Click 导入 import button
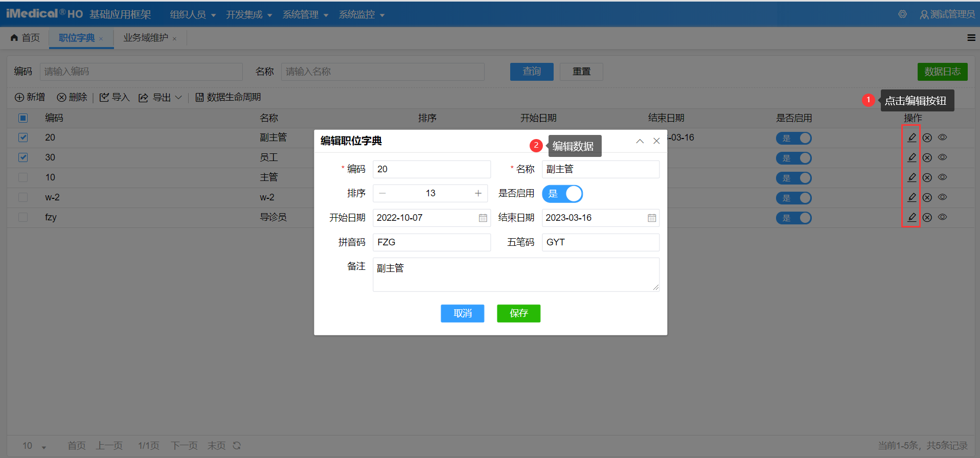 point(115,97)
